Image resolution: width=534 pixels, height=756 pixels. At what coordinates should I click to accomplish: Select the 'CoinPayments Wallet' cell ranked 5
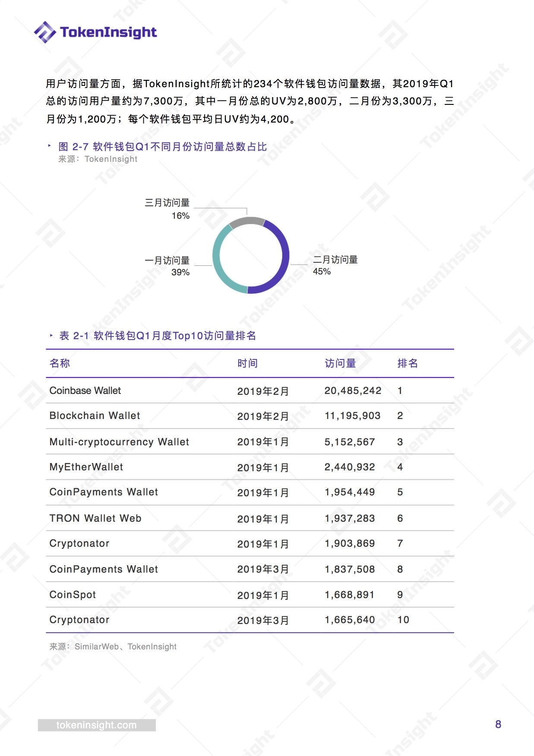(104, 492)
